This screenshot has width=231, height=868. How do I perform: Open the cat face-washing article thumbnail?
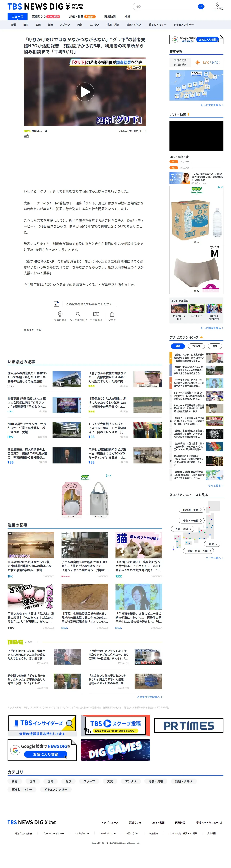coord(139,545)
